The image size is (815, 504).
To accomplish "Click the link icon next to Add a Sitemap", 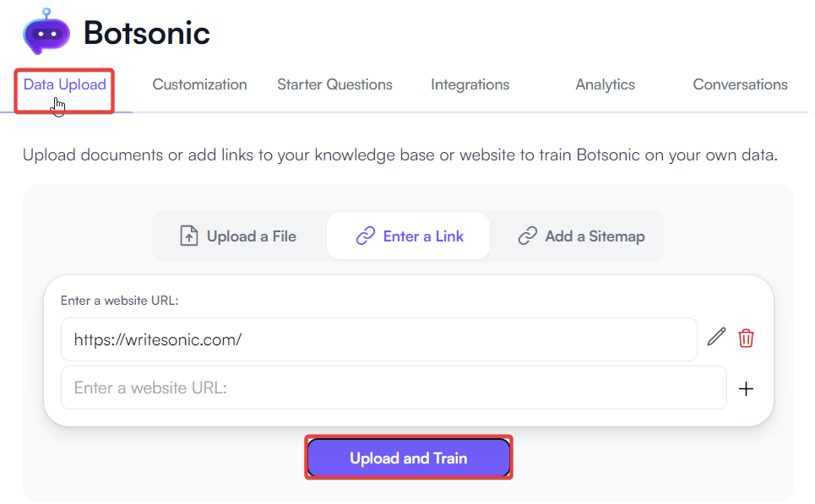I will coord(527,236).
